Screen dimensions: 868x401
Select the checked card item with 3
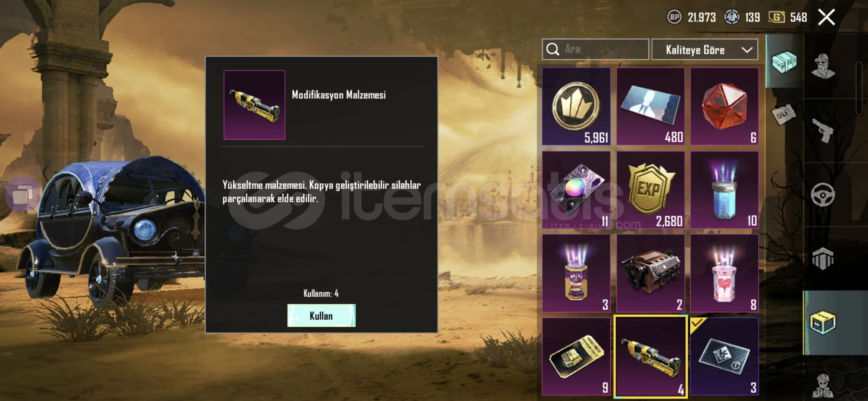(x=724, y=356)
